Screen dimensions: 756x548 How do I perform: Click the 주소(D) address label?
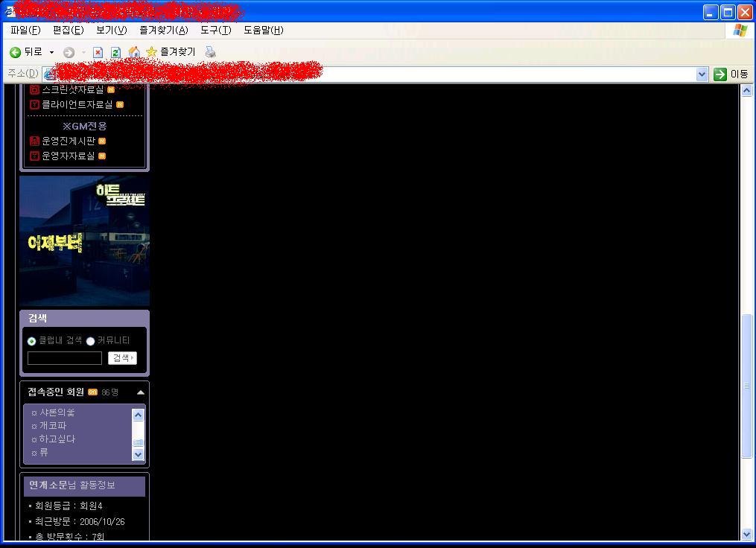coord(22,74)
